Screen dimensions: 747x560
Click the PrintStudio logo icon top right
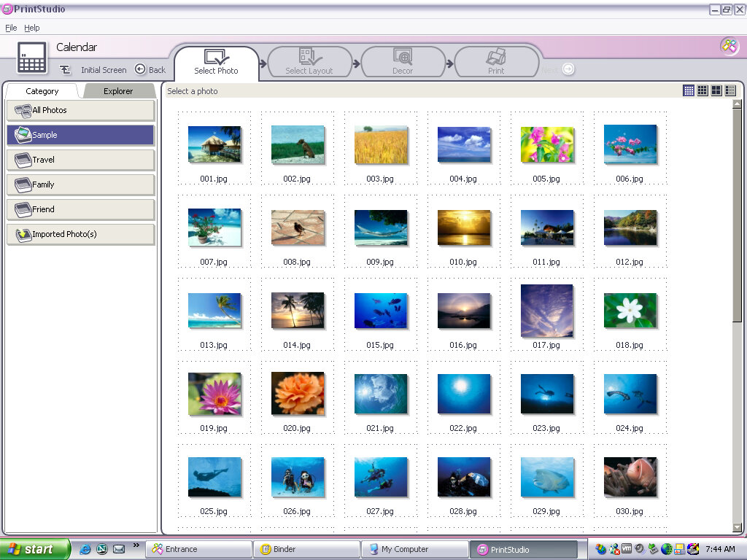729,46
